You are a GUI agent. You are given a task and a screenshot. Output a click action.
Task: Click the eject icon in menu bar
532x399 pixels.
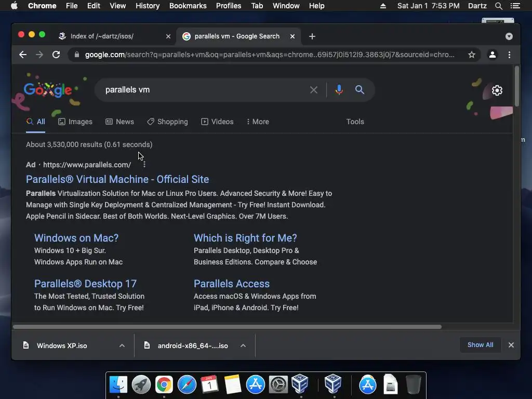click(x=383, y=6)
